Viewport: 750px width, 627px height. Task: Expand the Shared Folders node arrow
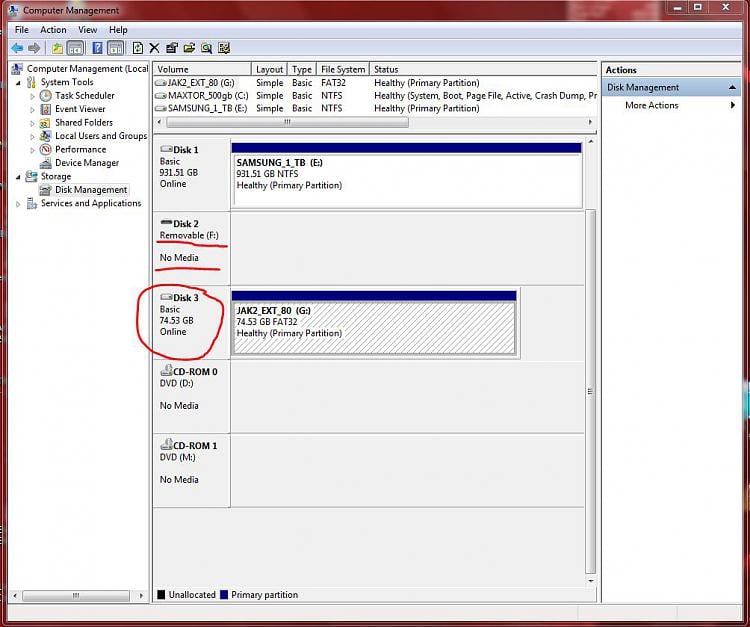click(32, 123)
